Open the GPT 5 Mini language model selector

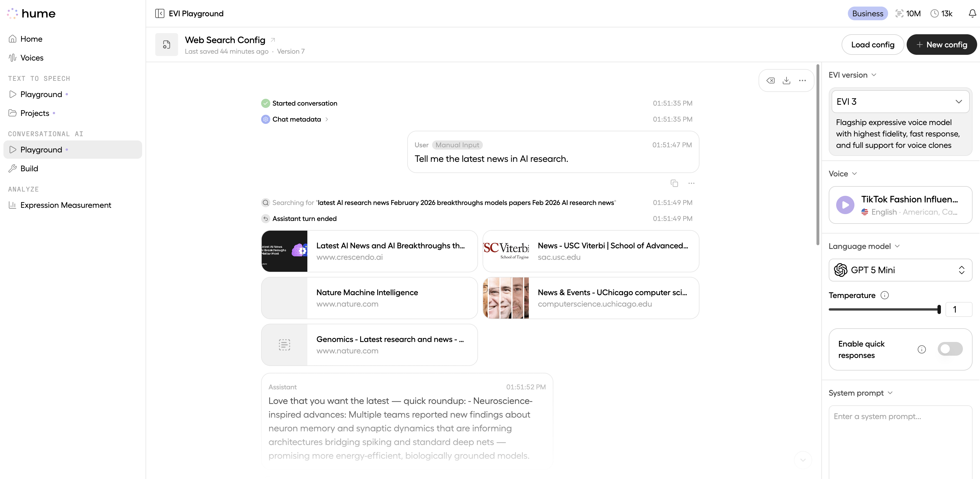coord(900,270)
